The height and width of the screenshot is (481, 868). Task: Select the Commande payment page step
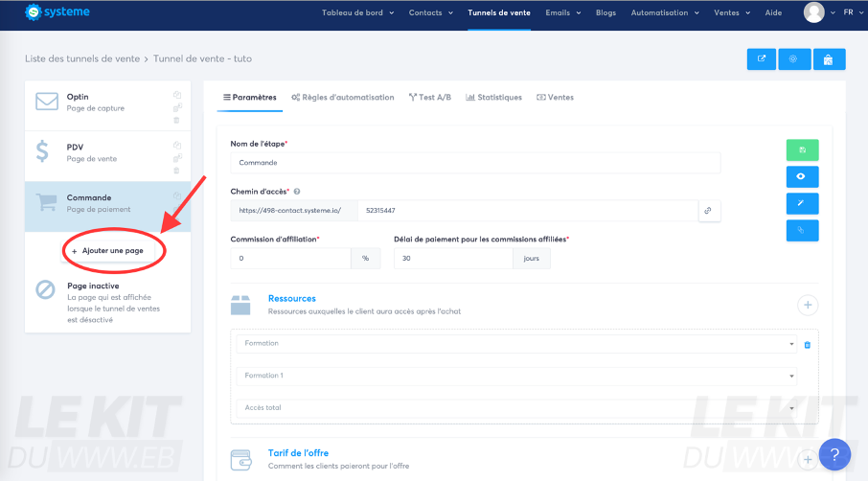pos(108,206)
